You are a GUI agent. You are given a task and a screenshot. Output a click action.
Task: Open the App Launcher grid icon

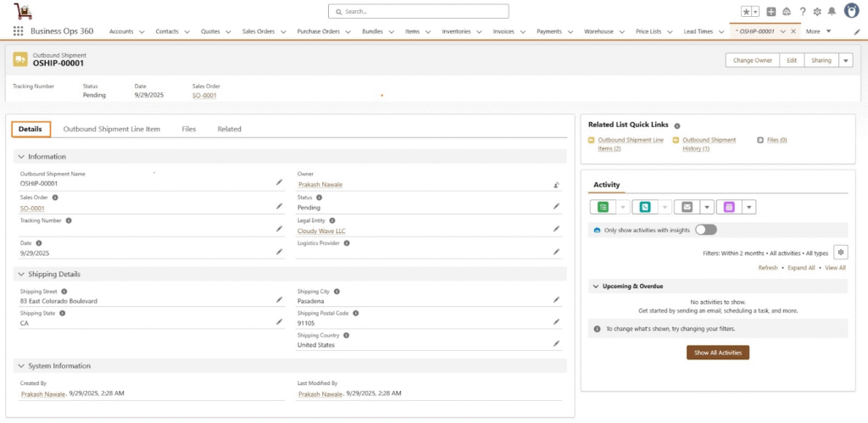[x=18, y=31]
